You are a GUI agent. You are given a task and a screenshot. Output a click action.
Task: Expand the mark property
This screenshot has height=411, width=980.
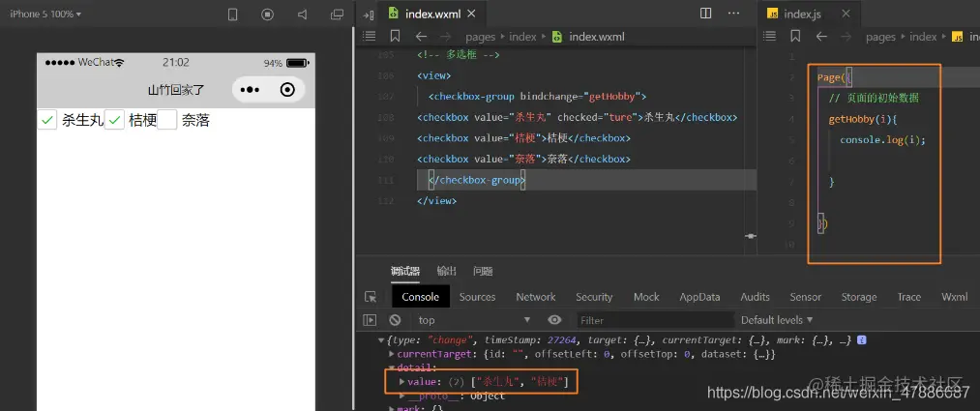392,408
